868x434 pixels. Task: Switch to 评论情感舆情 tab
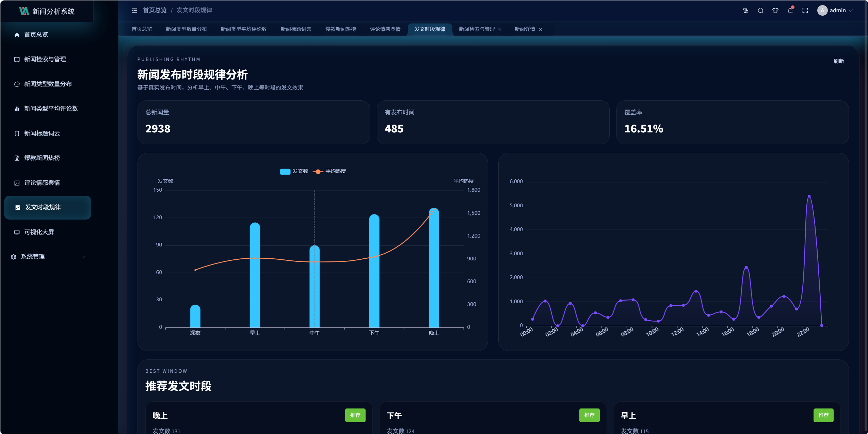[x=385, y=29]
